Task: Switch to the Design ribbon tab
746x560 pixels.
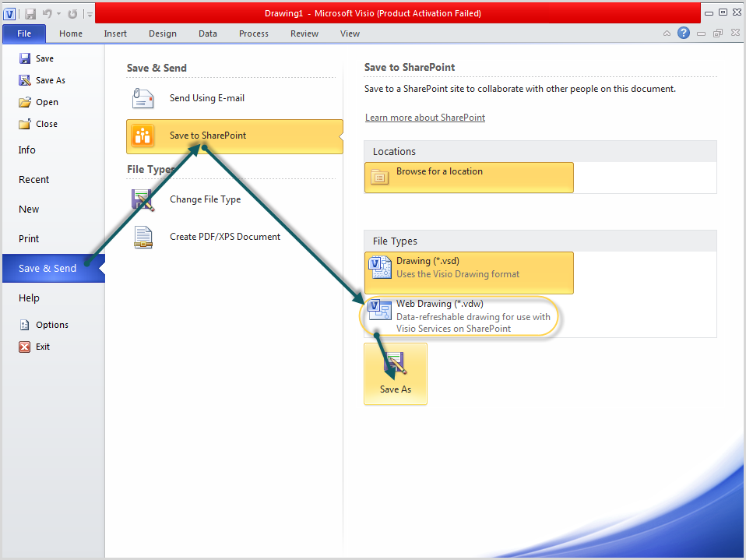Action: click(x=163, y=33)
